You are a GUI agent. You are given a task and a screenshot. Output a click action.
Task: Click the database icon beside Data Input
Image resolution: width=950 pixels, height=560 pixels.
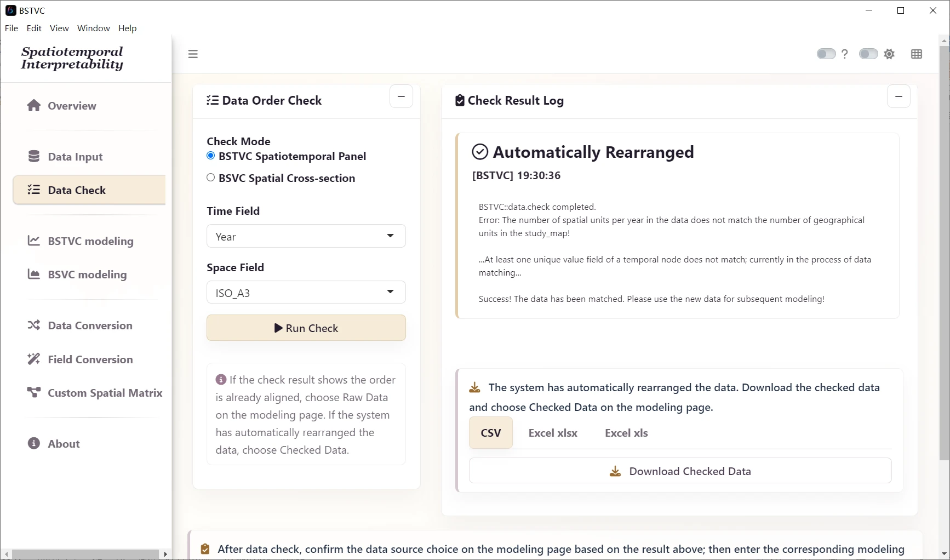pyautogui.click(x=34, y=156)
